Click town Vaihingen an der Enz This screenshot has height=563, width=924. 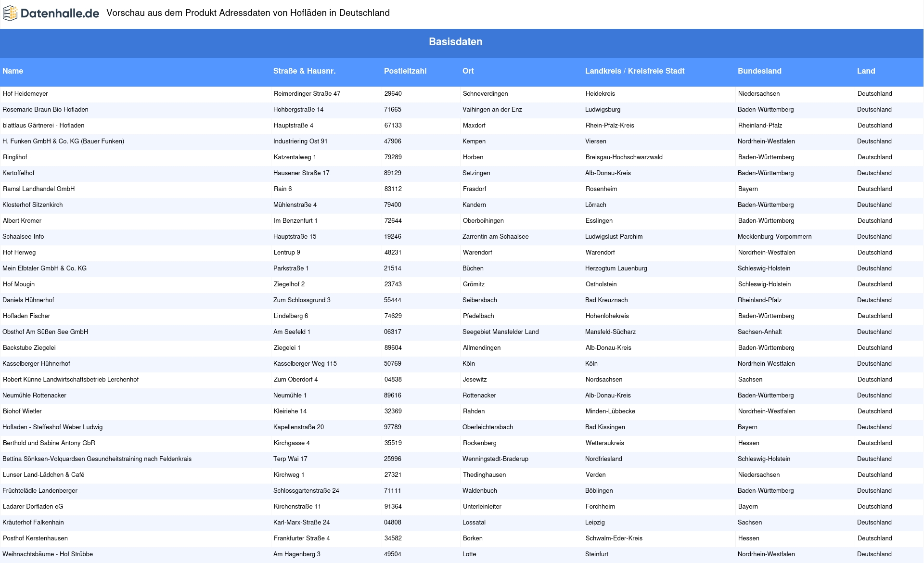[492, 110]
